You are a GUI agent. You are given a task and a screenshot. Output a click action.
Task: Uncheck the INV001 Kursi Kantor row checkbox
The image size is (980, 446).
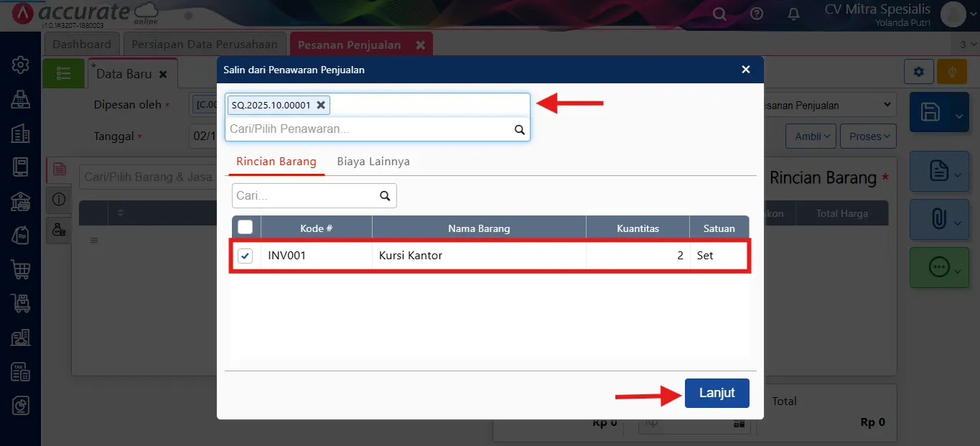246,256
